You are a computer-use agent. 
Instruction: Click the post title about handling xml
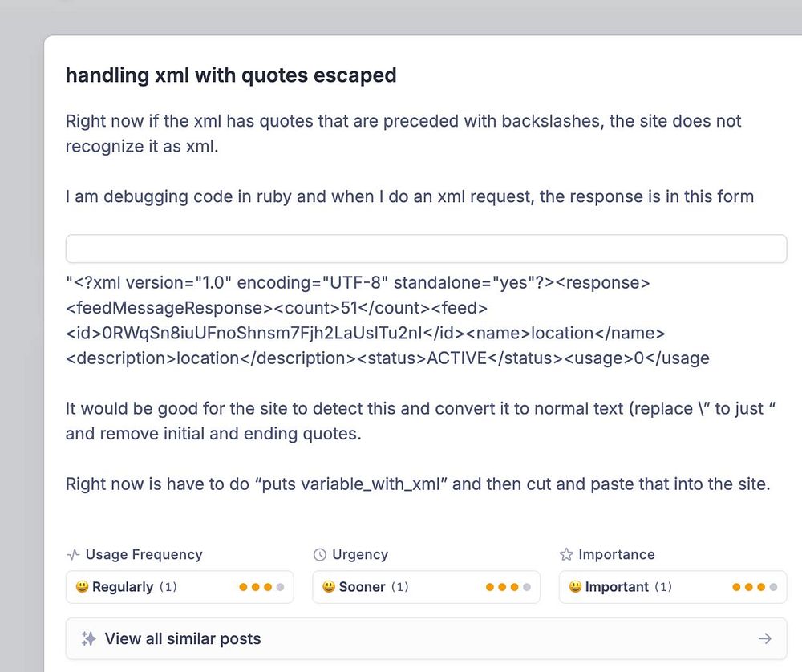[231, 75]
